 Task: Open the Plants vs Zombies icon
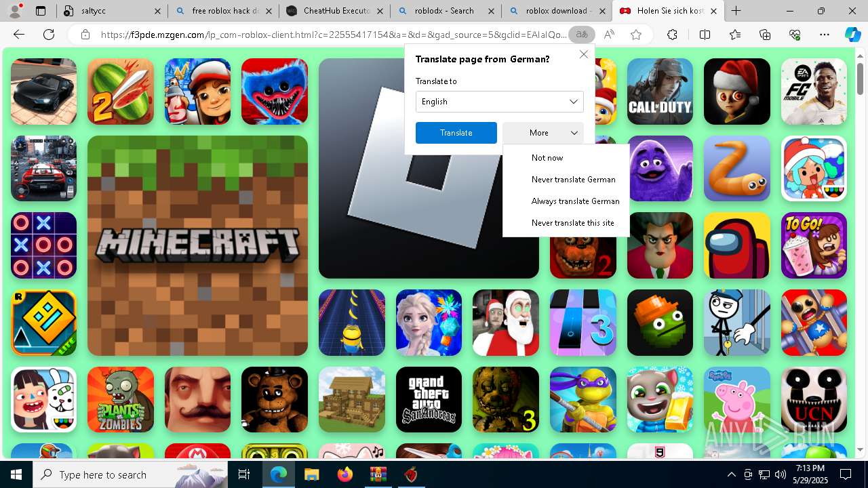121,400
